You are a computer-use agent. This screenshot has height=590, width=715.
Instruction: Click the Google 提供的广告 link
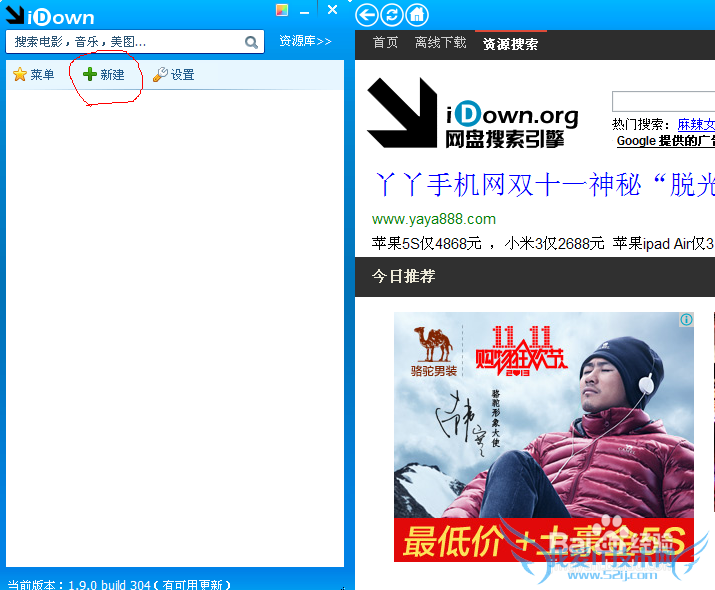tap(666, 140)
